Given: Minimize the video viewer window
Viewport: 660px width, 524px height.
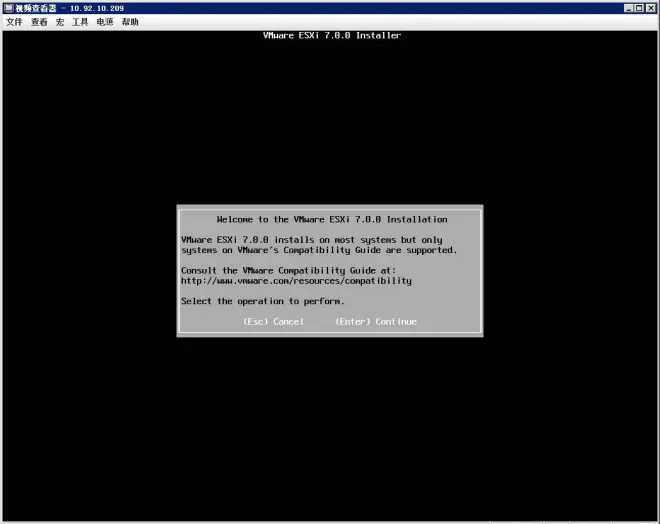Looking at the screenshot, I should coord(628,8).
